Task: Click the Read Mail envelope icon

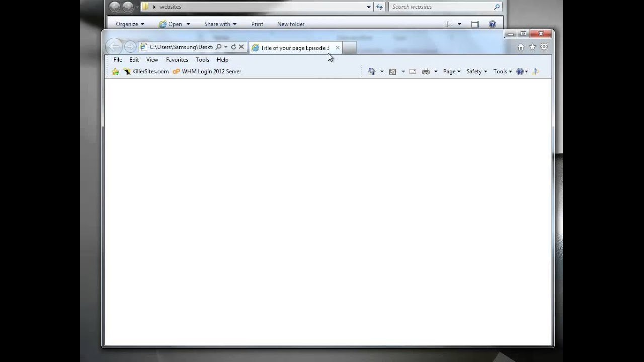Action: point(413,72)
